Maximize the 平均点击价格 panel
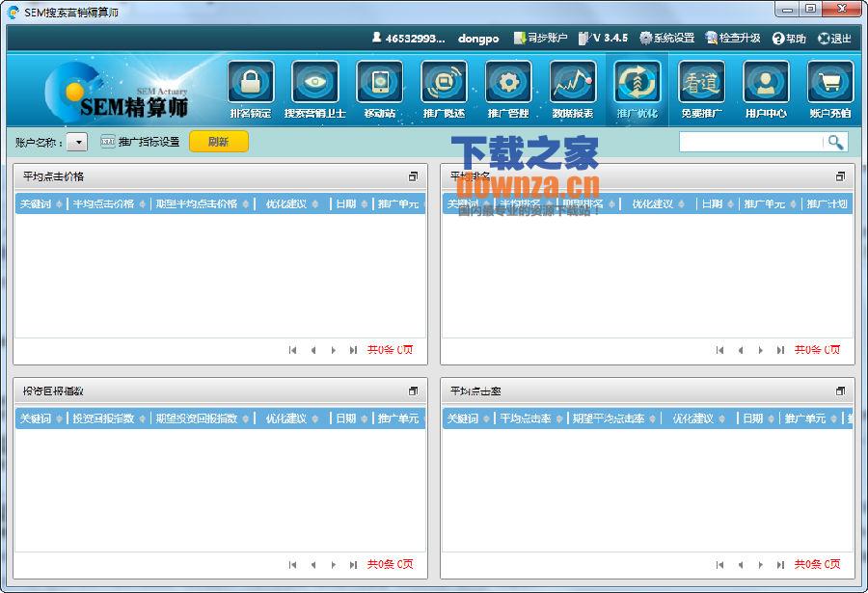868x593 pixels. tap(413, 176)
